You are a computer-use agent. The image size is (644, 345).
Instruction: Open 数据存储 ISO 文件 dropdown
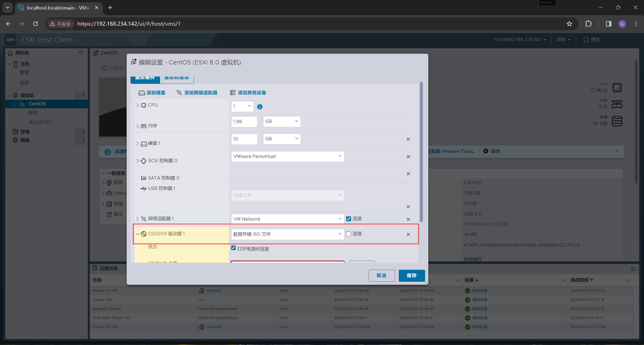tap(288, 234)
